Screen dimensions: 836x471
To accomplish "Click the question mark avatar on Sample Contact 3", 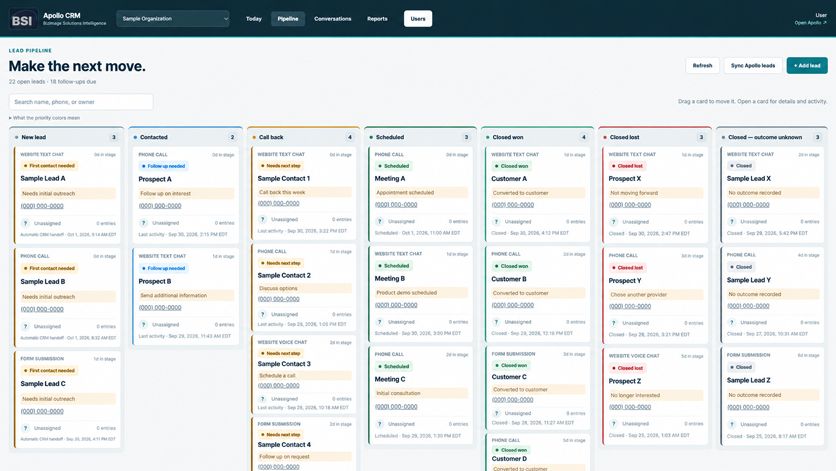I will (x=262, y=399).
